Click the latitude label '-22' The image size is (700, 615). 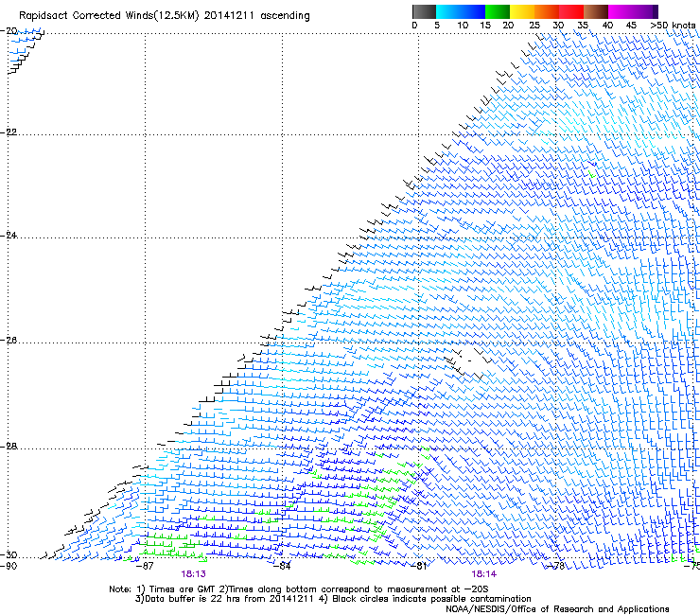click(x=9, y=132)
